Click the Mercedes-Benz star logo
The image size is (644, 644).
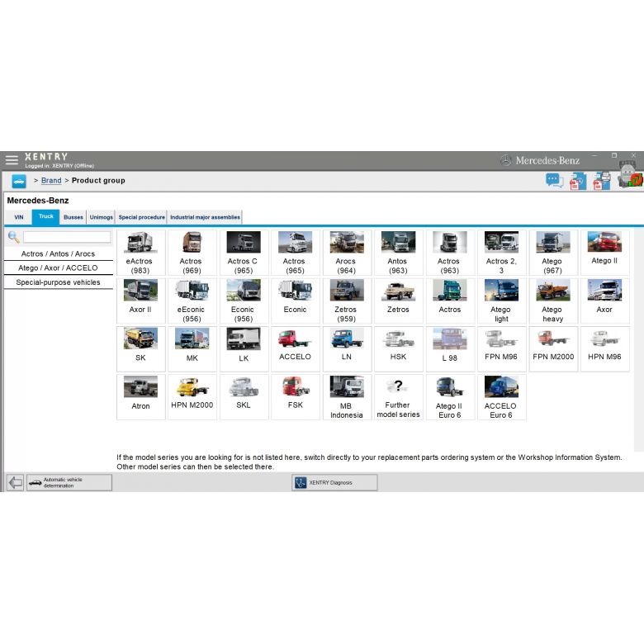[505, 160]
